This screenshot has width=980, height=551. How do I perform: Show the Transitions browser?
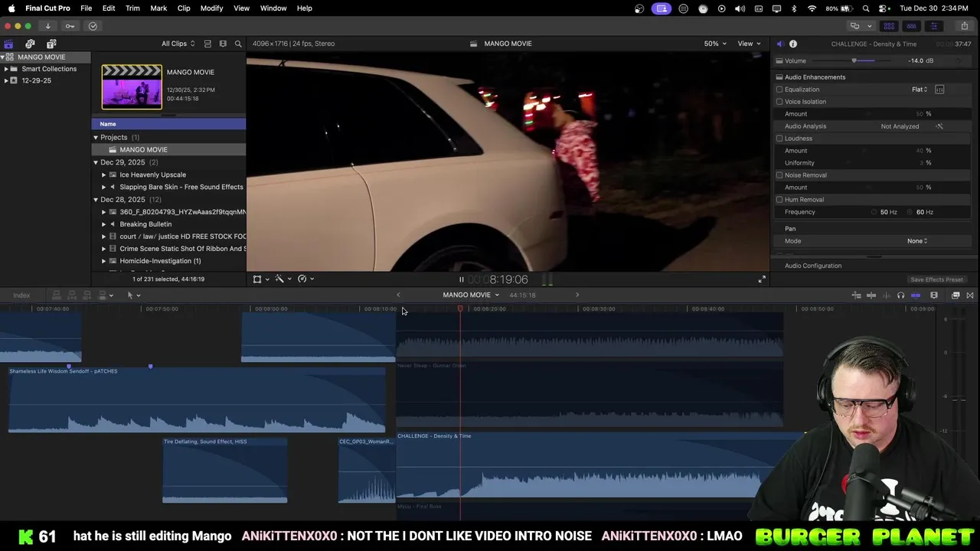(x=970, y=295)
